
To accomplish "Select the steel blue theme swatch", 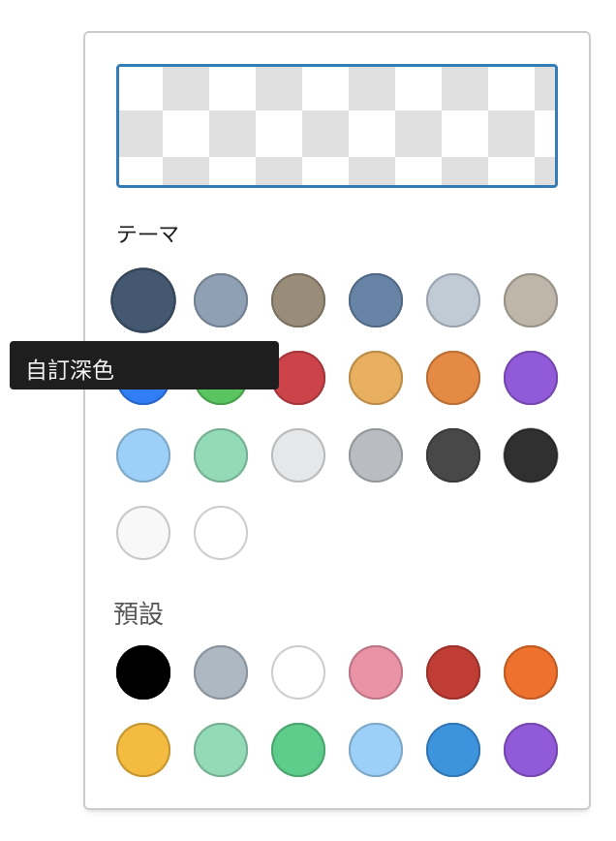I will pyautogui.click(x=376, y=300).
